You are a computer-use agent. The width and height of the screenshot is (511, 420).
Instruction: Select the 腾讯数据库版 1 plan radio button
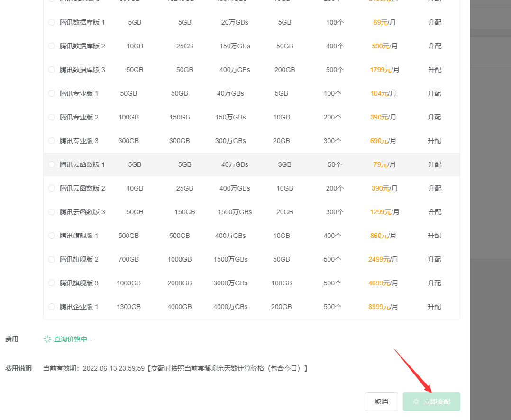pos(52,22)
